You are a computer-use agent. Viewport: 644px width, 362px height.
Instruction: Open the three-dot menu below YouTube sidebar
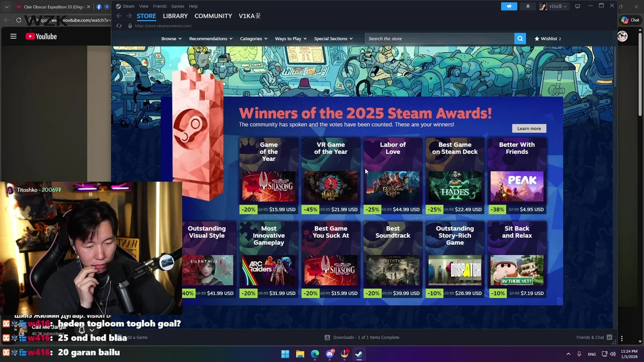(x=622, y=338)
